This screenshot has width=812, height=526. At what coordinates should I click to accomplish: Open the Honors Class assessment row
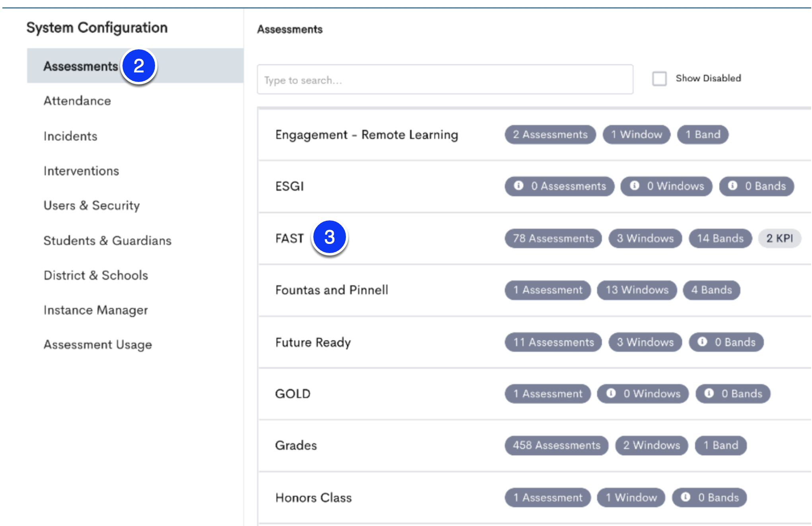tap(534, 497)
